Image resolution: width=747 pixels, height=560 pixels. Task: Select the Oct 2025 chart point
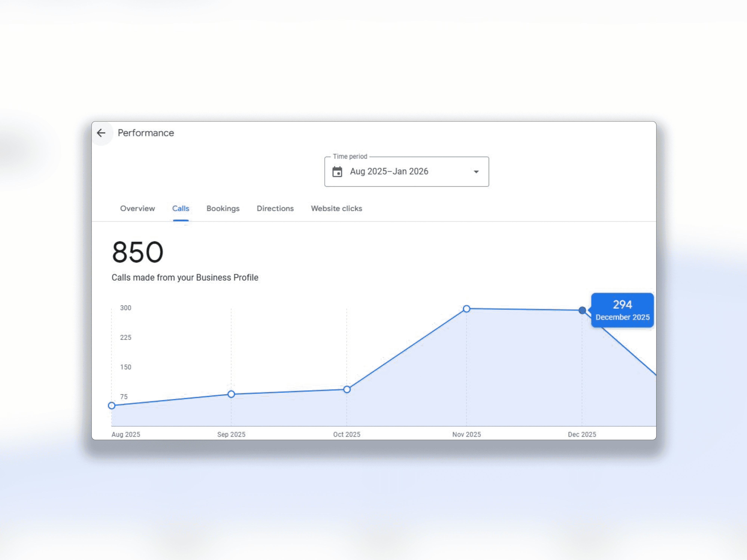click(347, 390)
